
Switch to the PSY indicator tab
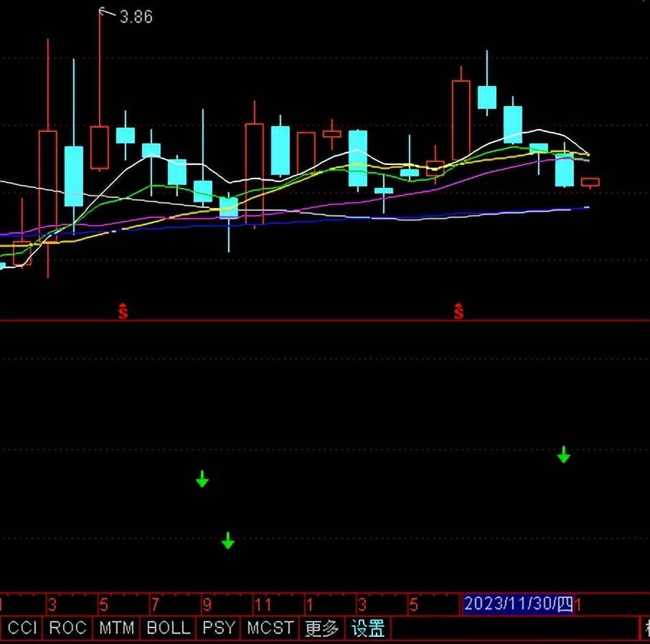[x=219, y=628]
